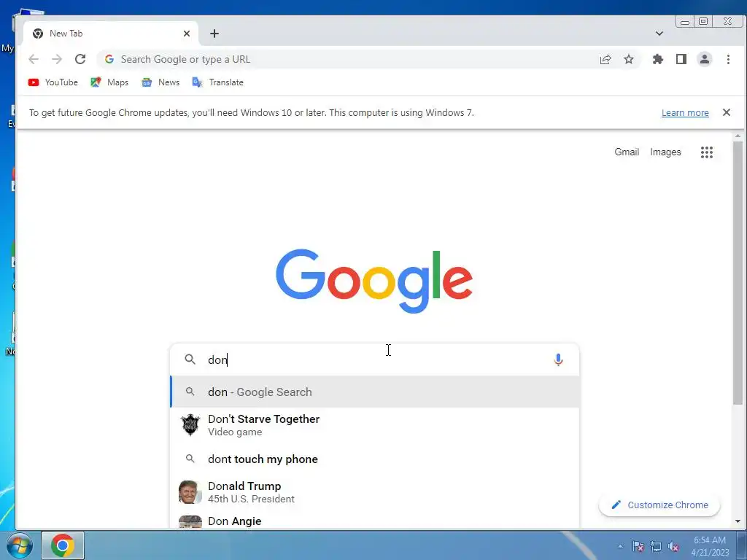This screenshot has width=747, height=560.
Task: Open Gmail link
Action: (x=627, y=152)
